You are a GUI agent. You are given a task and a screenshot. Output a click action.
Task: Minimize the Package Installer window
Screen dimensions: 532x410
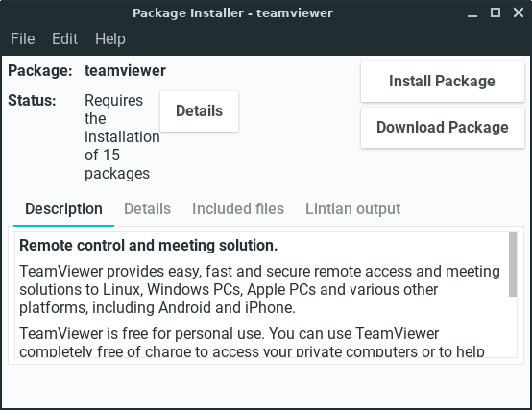click(472, 13)
